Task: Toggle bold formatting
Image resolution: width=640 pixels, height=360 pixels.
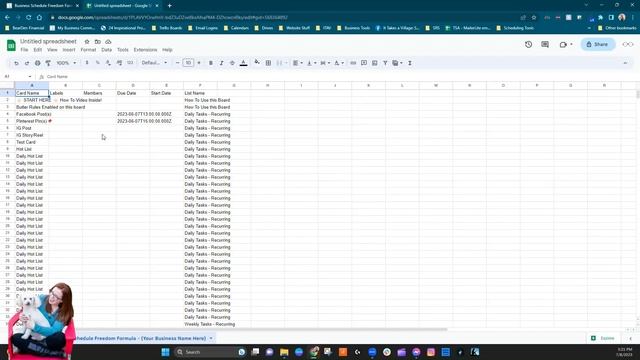Action: 211,63
